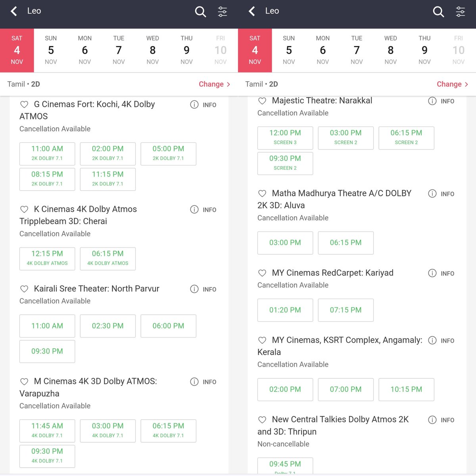Open MY Cinemas RedCarpet: Kariyad listing

[333, 273]
